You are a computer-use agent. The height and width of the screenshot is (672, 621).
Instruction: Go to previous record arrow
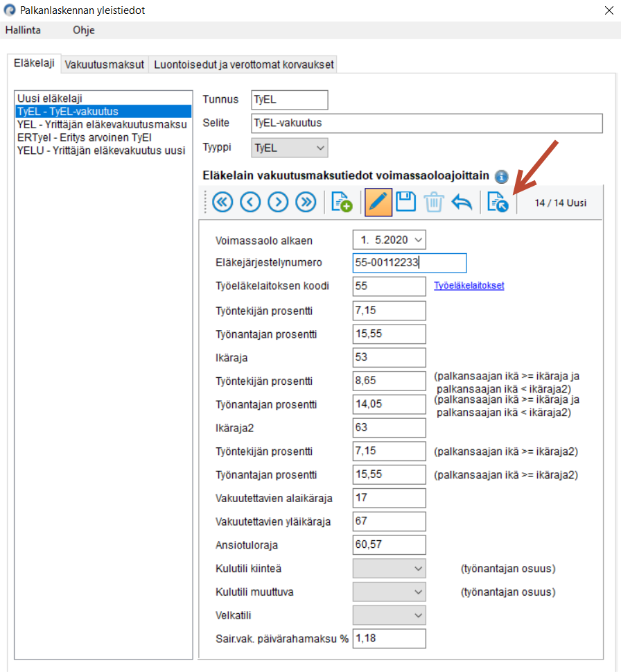[250, 202]
